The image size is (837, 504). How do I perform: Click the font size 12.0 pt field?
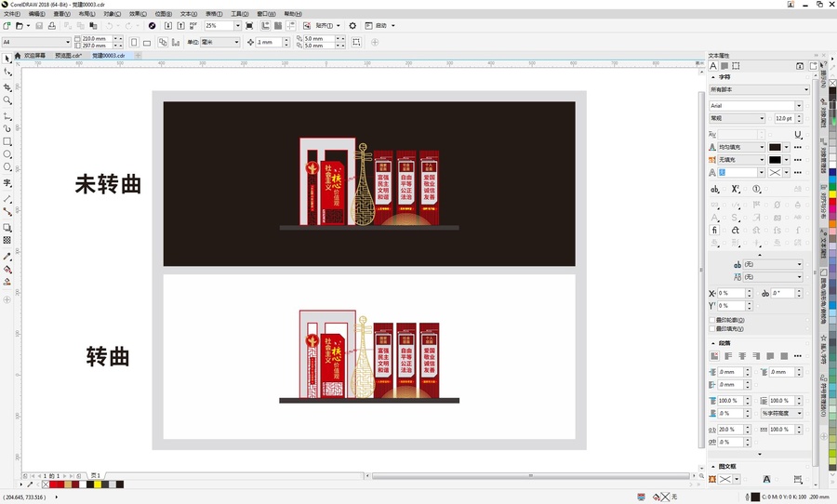click(784, 118)
